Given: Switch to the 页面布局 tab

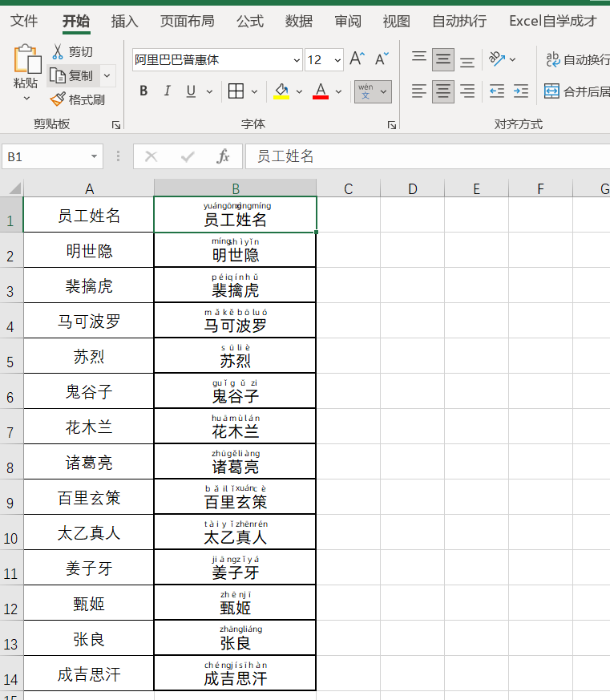Looking at the screenshot, I should [x=188, y=21].
